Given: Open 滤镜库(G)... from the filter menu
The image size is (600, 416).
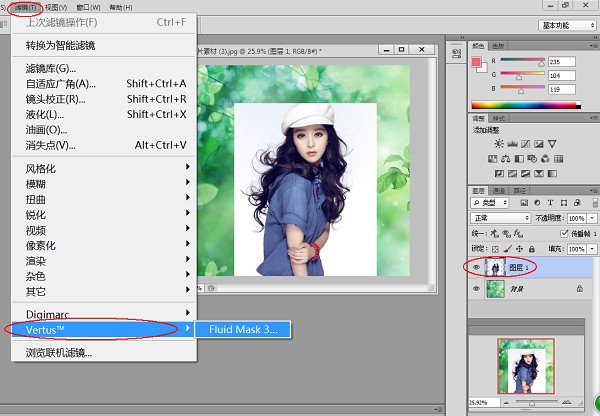Looking at the screenshot, I should tap(104, 69).
